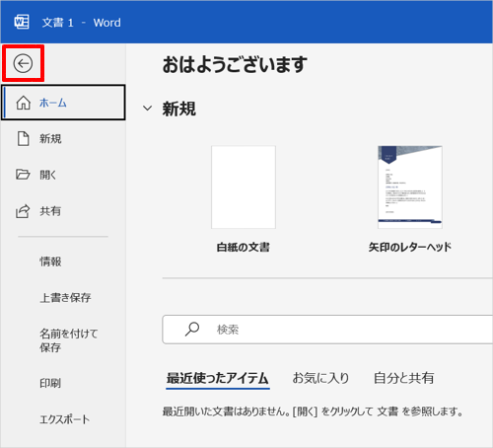Open the 印刷 page
This screenshot has height=448, width=493.
pos(50,383)
